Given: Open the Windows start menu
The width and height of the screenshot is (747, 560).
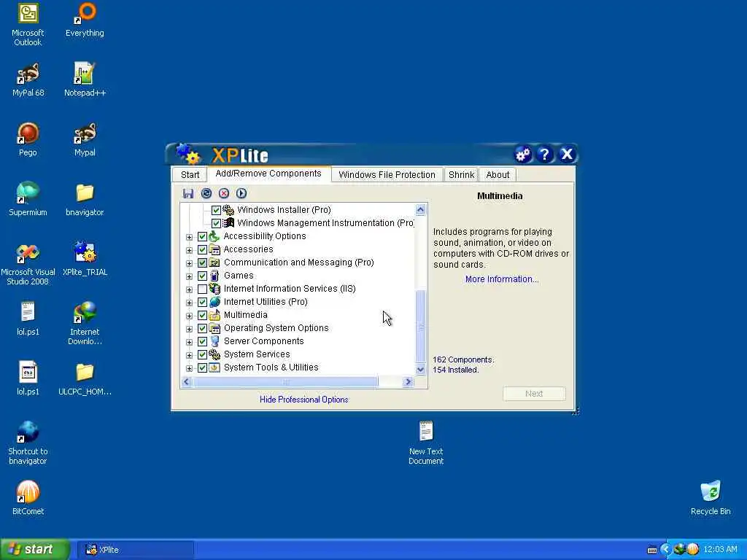Looking at the screenshot, I should tap(34, 550).
